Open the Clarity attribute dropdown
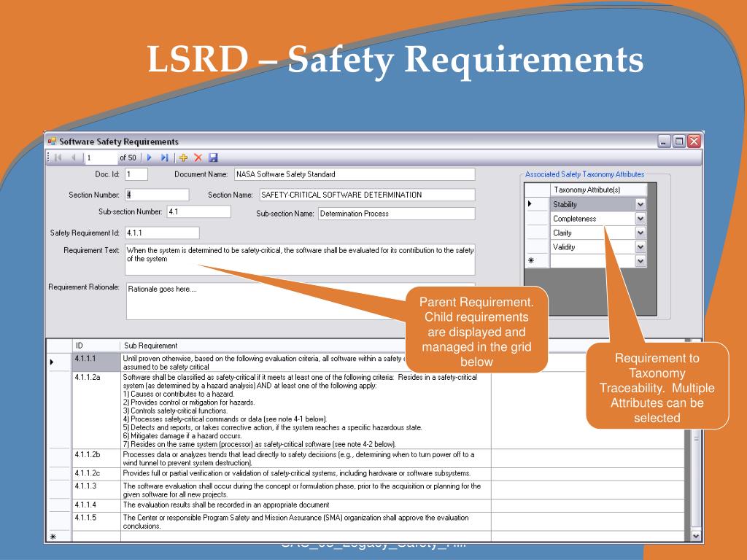Viewport: 747px width, 560px height. coord(640,233)
